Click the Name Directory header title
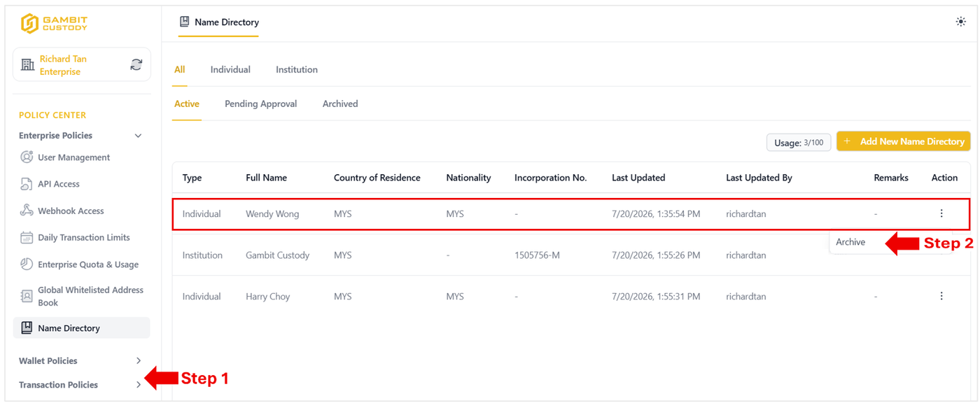Viewport: 980px width, 403px height. (227, 22)
